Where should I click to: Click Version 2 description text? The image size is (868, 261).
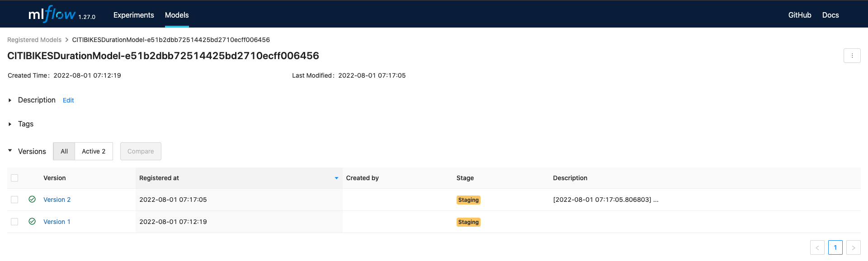tap(606, 200)
